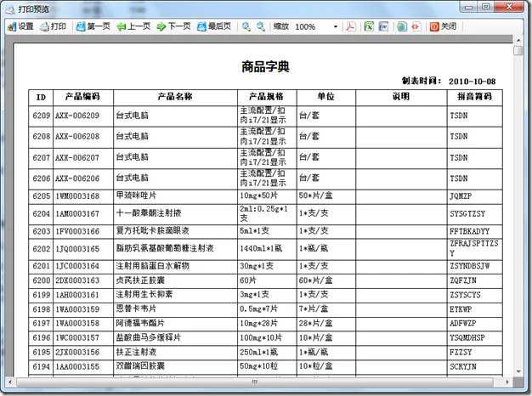Click spec 1440ml*1瓶
Image resolution: width=532 pixels, height=396 pixels.
coord(261,248)
